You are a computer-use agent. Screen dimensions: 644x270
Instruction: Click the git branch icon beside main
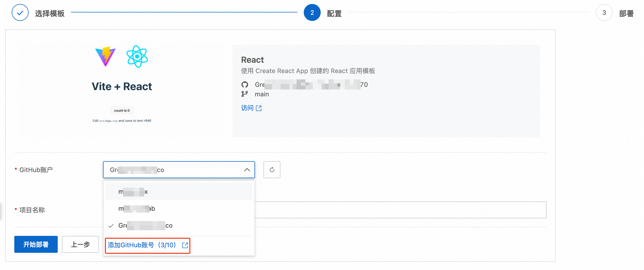tap(245, 94)
